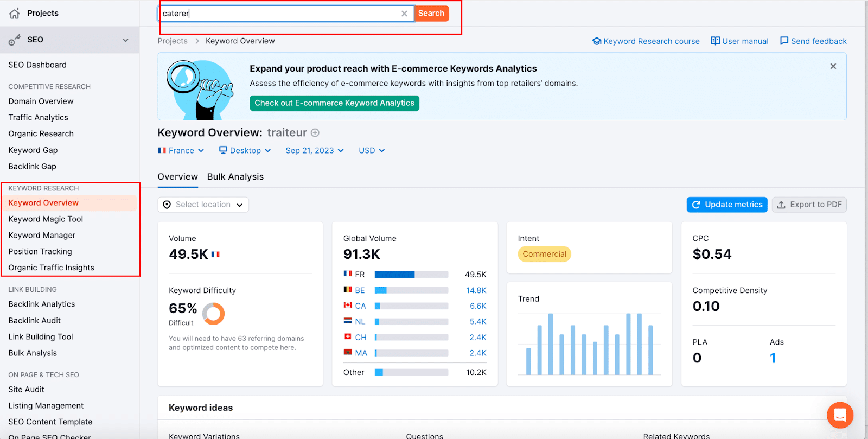Viewport: 868px width, 439px height.
Task: Click Check out E-commerce Keyword Analytics
Action: coord(334,103)
